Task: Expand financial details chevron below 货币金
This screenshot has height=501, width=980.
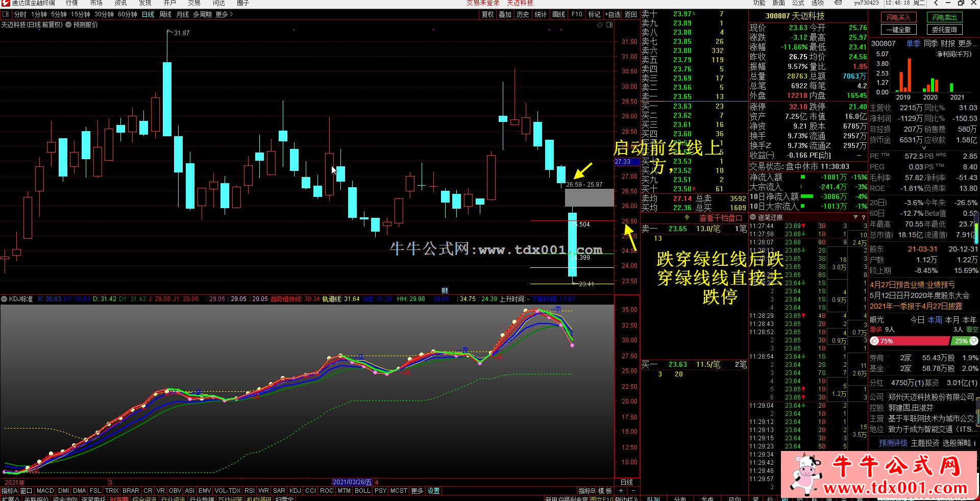Action: click(924, 147)
